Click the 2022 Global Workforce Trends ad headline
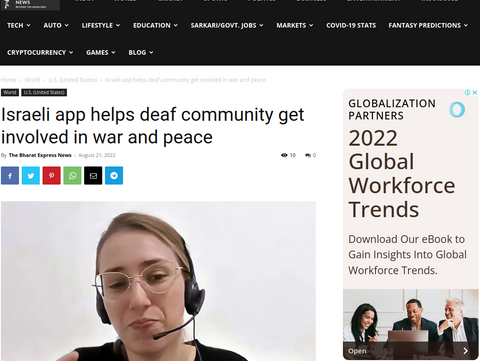The image size is (480, 361). point(401,174)
